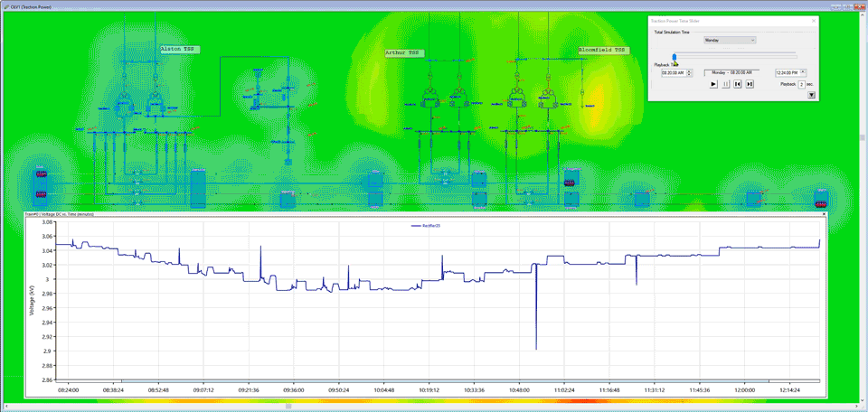Image resolution: width=868 pixels, height=412 pixels.
Task: Close the Traction Power Time Slider dialog
Action: [813, 19]
